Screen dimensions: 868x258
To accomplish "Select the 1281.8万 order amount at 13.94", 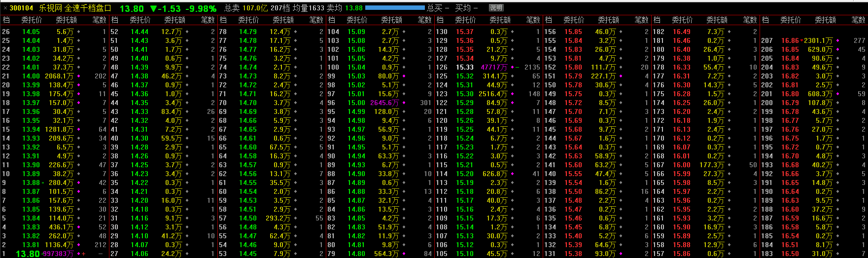I will coord(59,129).
